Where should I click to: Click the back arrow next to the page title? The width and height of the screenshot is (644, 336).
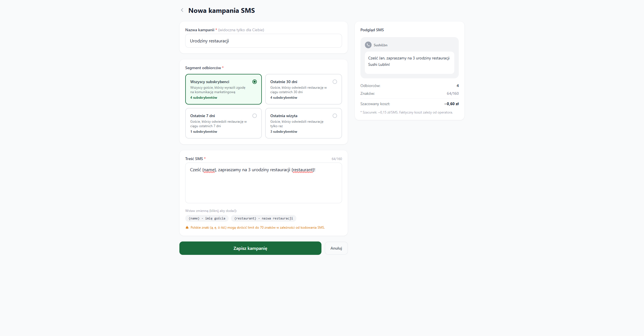[182, 10]
